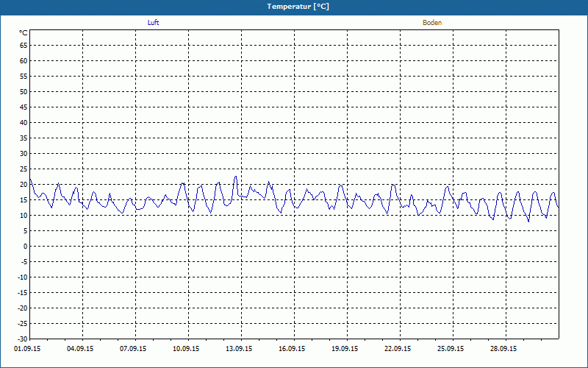
Task: Click the 25.09.15 date label
Action: pyautogui.click(x=451, y=349)
